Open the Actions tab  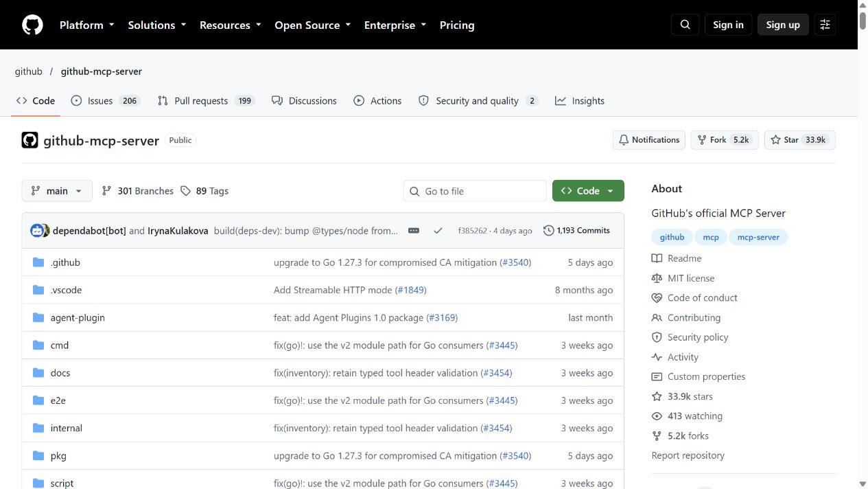pyautogui.click(x=377, y=100)
